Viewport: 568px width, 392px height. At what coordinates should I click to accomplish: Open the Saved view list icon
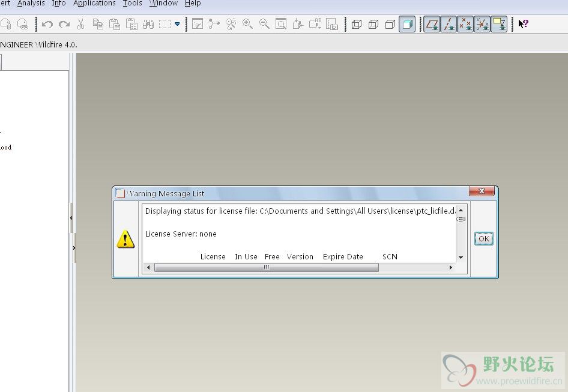tap(315, 24)
